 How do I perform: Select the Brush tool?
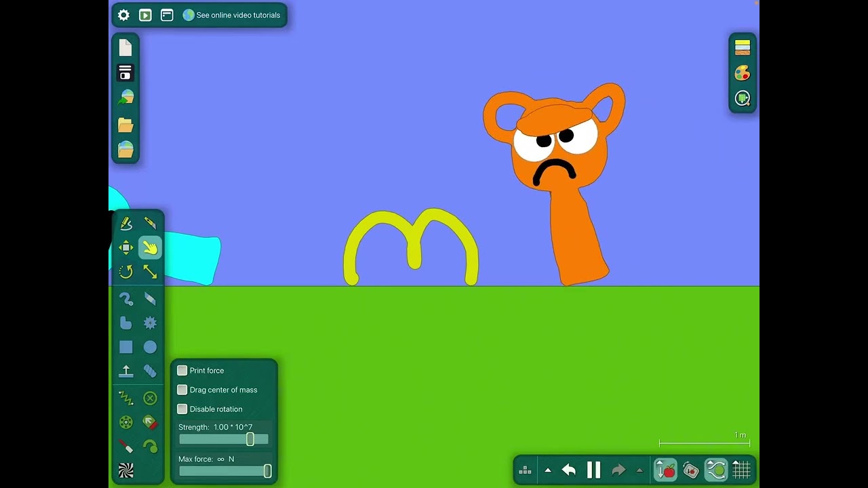126,298
